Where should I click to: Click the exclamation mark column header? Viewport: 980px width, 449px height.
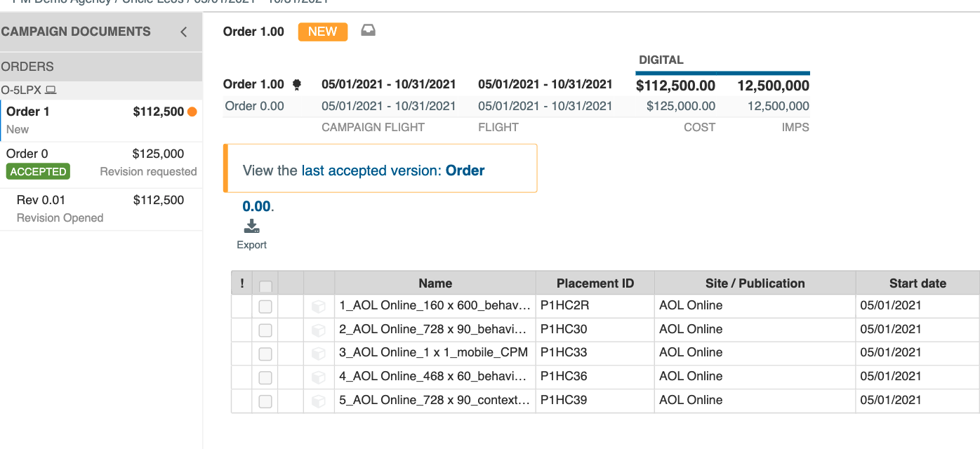click(x=241, y=283)
